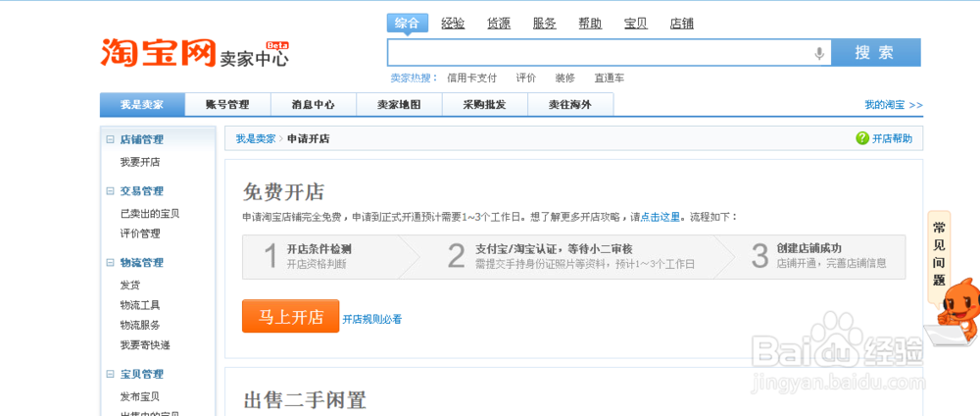Screen dimensions: 980x416
Task: Click step 3 创建店铺成功 text
Action: click(808, 248)
